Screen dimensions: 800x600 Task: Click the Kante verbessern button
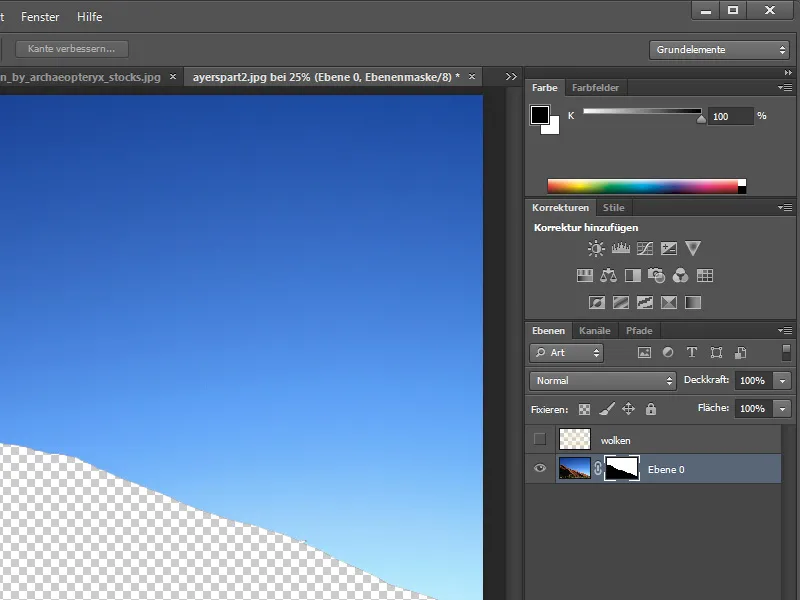tap(71, 49)
